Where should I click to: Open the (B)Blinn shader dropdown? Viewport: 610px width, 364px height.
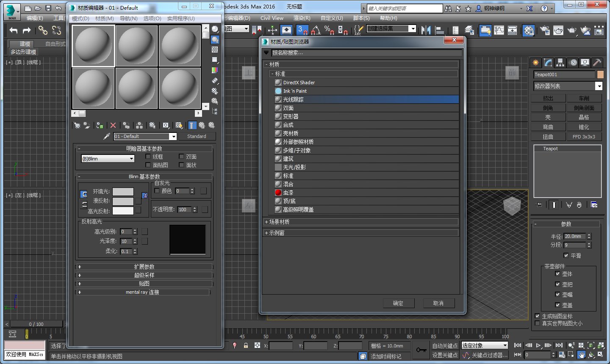point(108,159)
